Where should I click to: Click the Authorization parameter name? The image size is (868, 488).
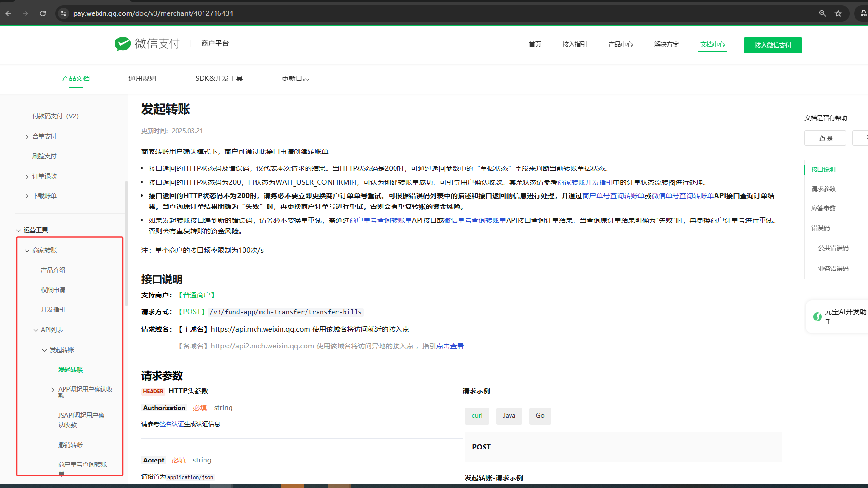[164, 408]
